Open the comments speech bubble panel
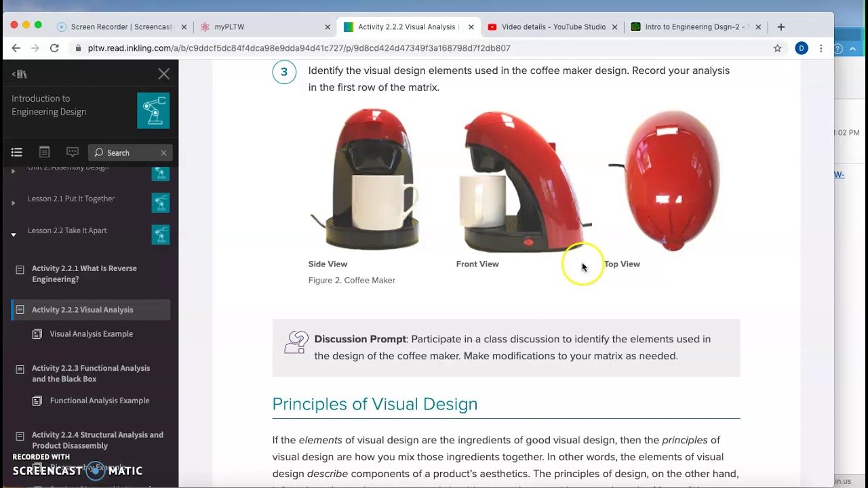Viewport: 868px width, 488px height. 73,152
